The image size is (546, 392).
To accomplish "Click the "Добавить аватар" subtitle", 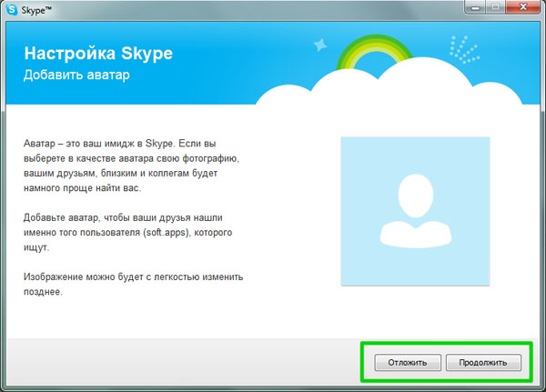I will pyautogui.click(x=76, y=75).
